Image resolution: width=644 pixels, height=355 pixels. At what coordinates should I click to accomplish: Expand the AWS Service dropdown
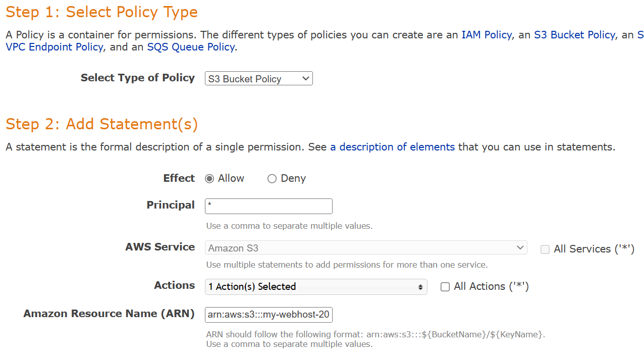click(366, 248)
